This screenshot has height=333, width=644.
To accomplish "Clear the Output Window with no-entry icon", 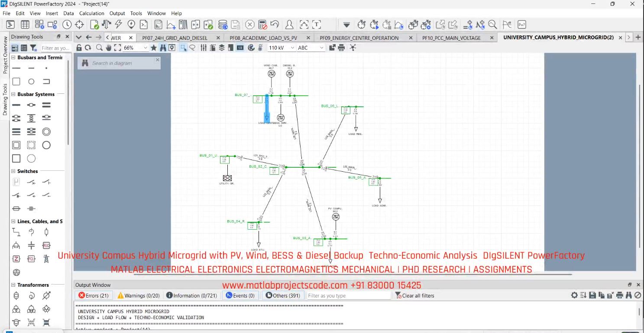I will tap(638, 295).
